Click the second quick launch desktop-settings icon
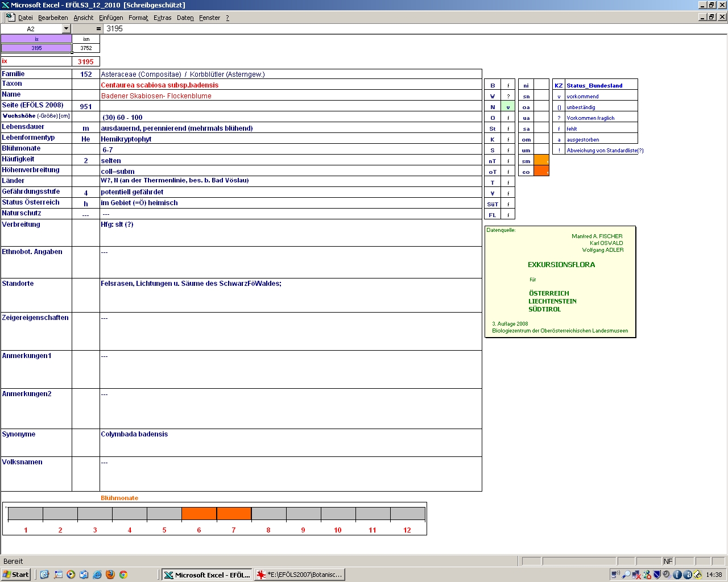 point(58,575)
